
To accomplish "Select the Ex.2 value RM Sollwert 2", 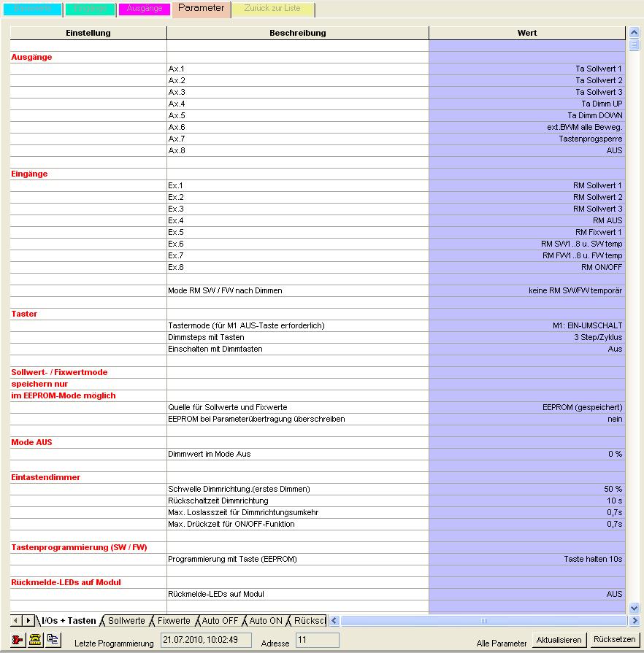I will click(527, 197).
